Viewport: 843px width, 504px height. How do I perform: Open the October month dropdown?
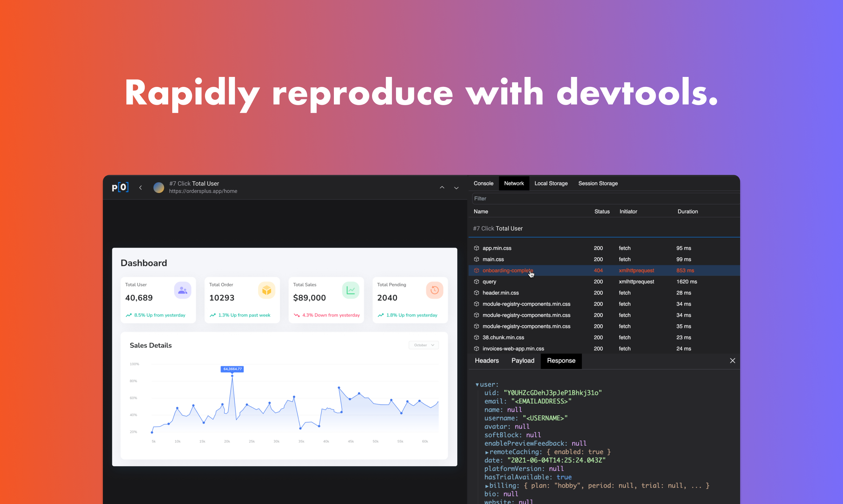[423, 345]
